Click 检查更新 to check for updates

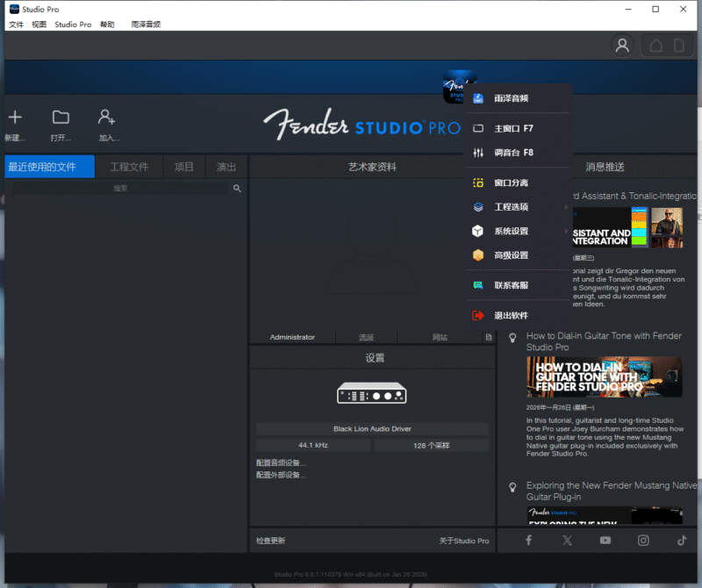point(272,541)
